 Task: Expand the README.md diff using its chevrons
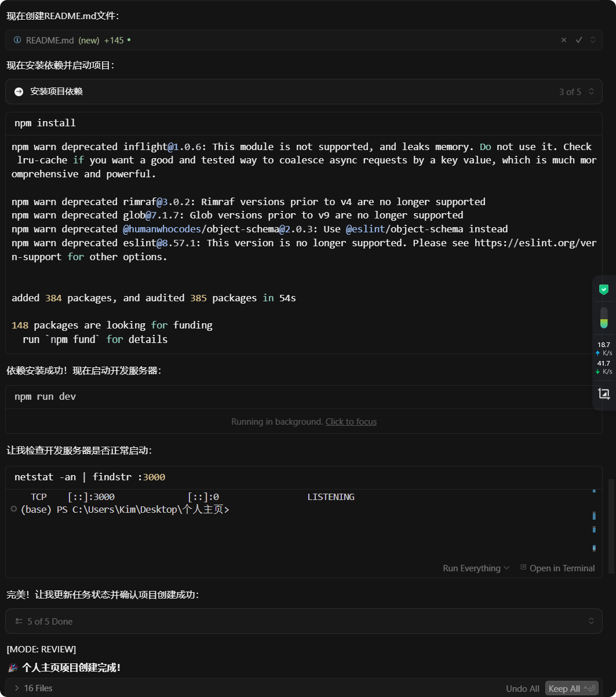593,40
